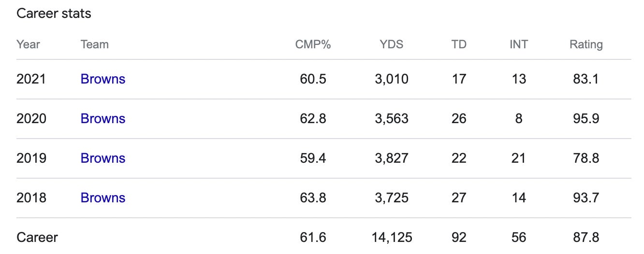Select the career total yards 14,125
Viewport: 644px width, 254px height.
coord(391,238)
